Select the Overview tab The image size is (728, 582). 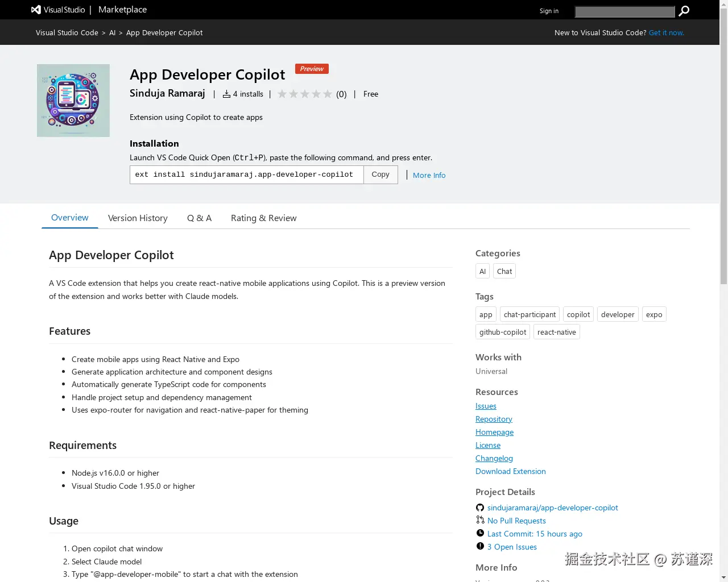(69, 218)
